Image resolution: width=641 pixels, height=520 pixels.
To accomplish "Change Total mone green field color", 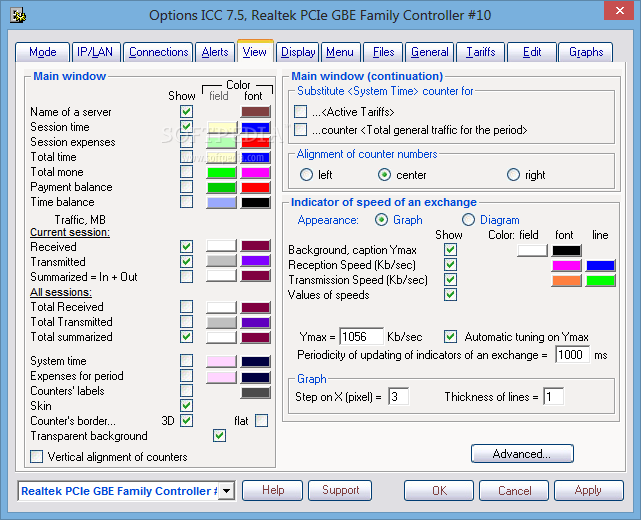I will pyautogui.click(x=222, y=172).
